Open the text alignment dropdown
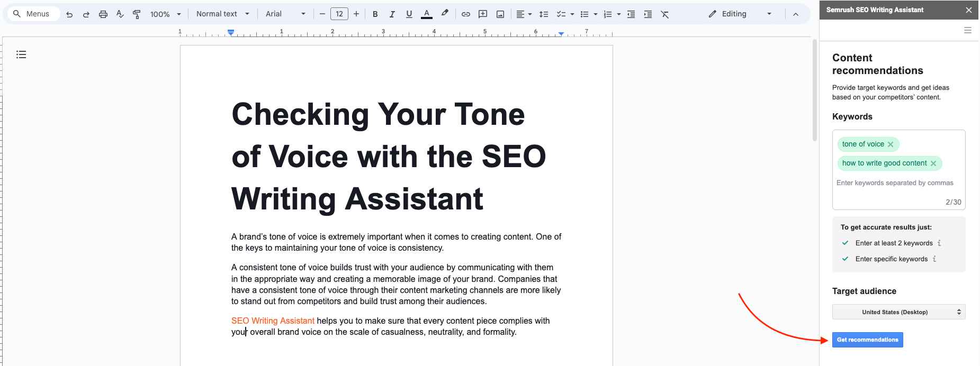This screenshot has width=980, height=366. tap(524, 14)
